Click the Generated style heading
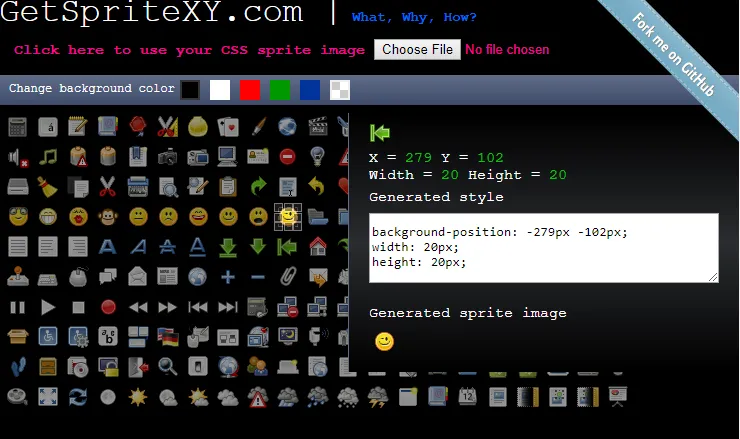The width and height of the screenshot is (740, 439). click(436, 197)
